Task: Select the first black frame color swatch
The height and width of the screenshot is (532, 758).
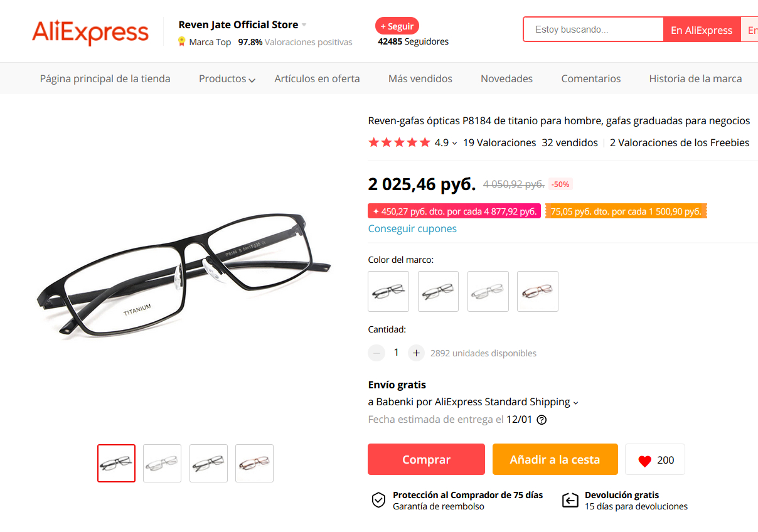Action: coord(388,291)
